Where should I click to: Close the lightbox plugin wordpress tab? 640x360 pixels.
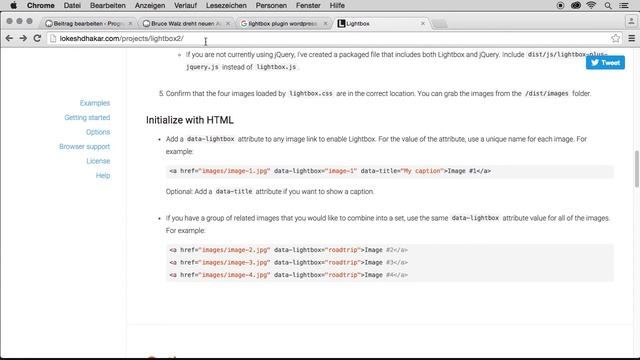point(325,24)
